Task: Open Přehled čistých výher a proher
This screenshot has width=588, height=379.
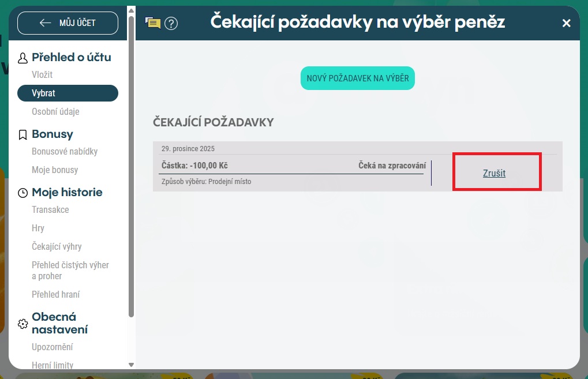Action: [x=70, y=271]
